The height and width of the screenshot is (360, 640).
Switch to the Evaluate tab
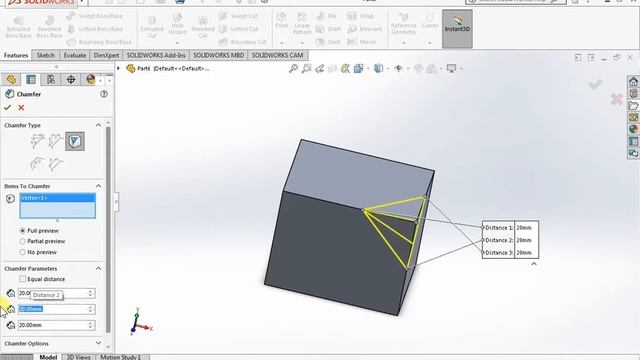click(x=75, y=55)
